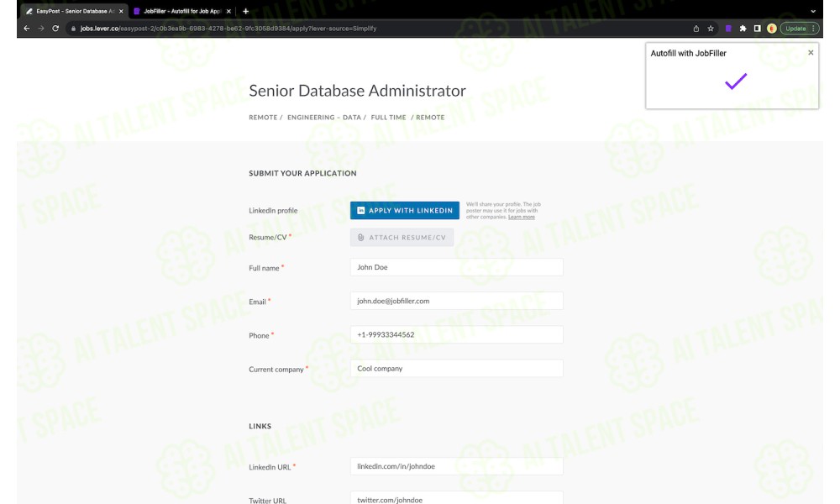The width and height of the screenshot is (840, 504).
Task: Click the Update button in the browser toolbar
Action: [799, 29]
